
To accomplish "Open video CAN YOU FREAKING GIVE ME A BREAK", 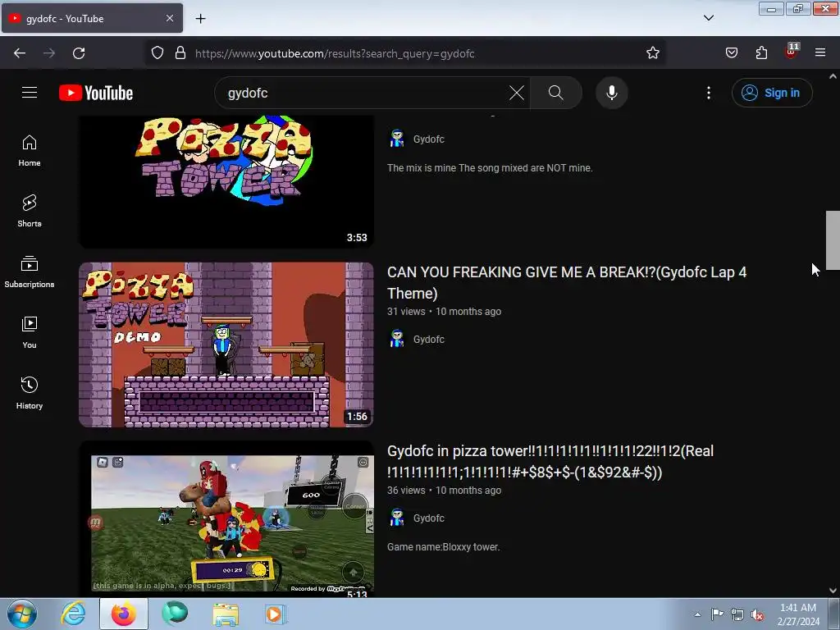I will pos(567,282).
